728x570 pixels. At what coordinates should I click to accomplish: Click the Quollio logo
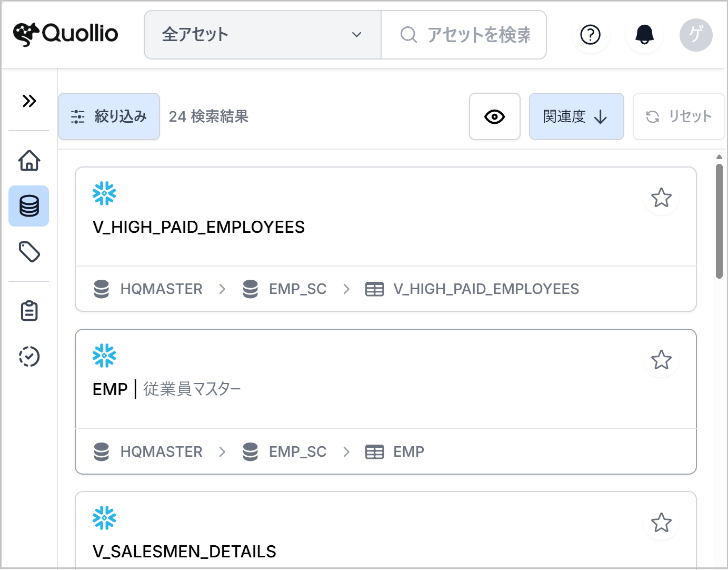coord(66,34)
